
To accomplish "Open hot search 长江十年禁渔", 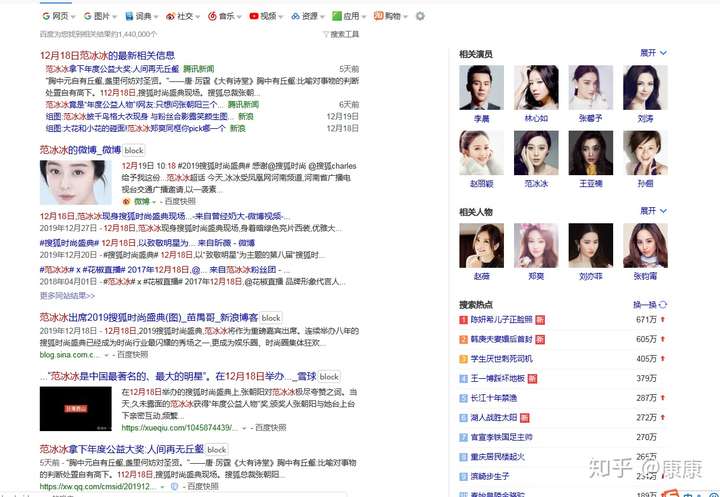I will pos(494,398).
